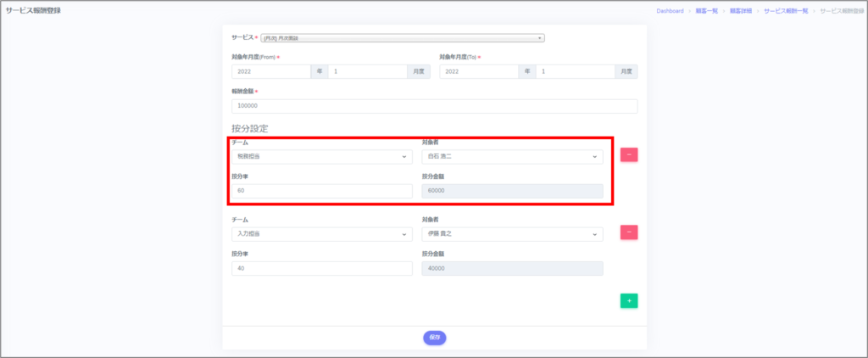Screen dimensions: 868x358
Task: Click the 報酬金額 input showing 100000
Action: (x=434, y=106)
